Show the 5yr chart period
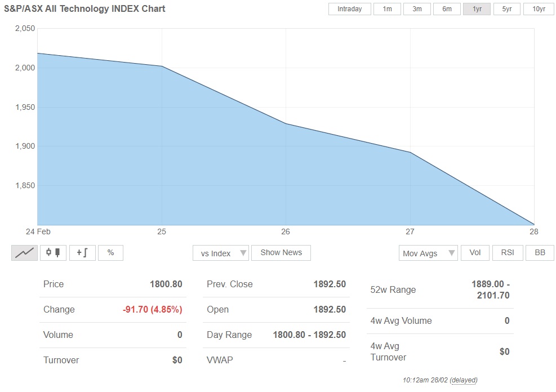The image size is (556, 392). [506, 9]
